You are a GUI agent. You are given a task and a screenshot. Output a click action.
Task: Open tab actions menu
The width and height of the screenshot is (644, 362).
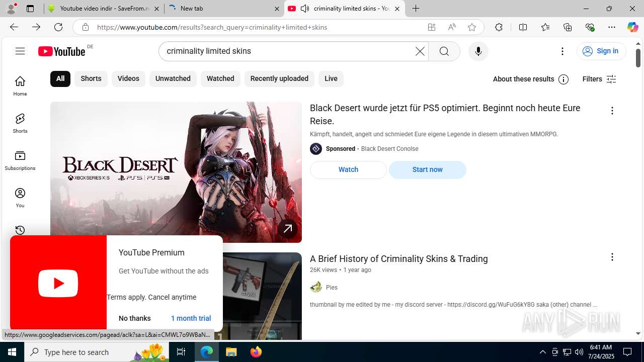[30, 9]
